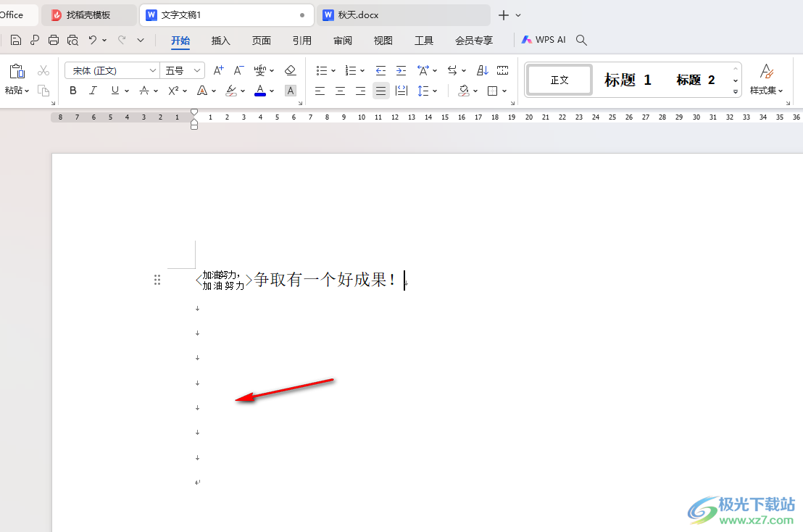Toggle Italic formatting
Viewport: 803px width, 532px height.
pyautogui.click(x=93, y=91)
